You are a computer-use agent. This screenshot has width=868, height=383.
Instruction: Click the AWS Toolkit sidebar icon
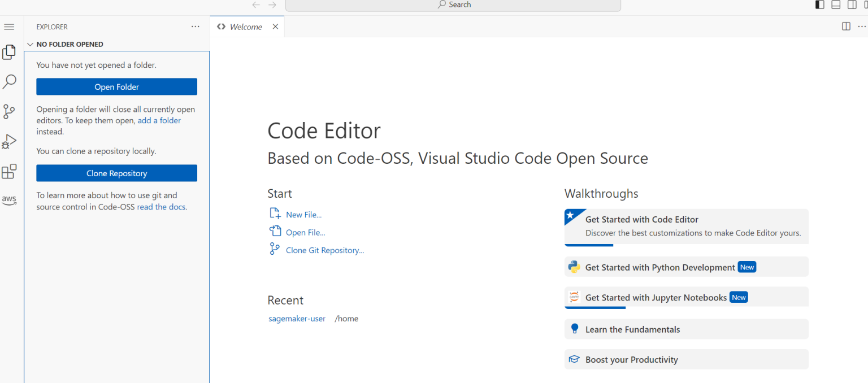point(9,200)
